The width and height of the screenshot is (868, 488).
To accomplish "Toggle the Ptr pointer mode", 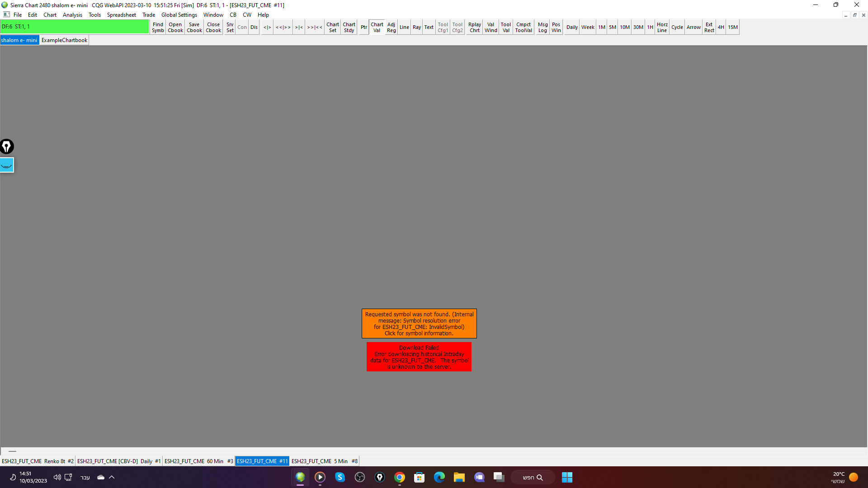I will point(363,27).
